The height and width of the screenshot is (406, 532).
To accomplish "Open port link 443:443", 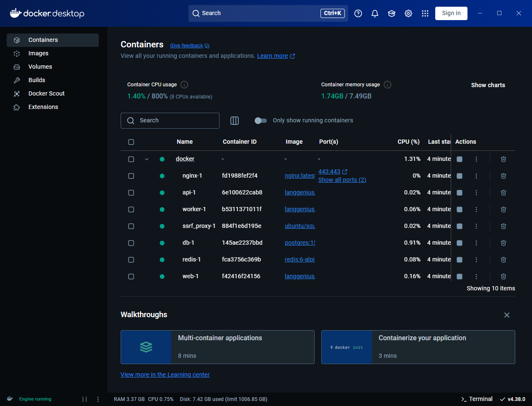I will (329, 172).
